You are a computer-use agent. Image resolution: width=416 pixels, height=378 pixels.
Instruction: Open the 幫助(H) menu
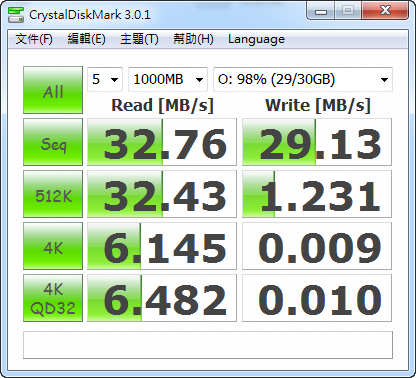(193, 39)
